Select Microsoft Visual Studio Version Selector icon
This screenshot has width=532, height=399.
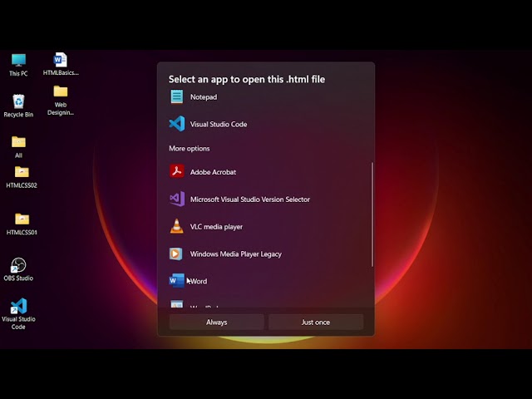coord(177,199)
